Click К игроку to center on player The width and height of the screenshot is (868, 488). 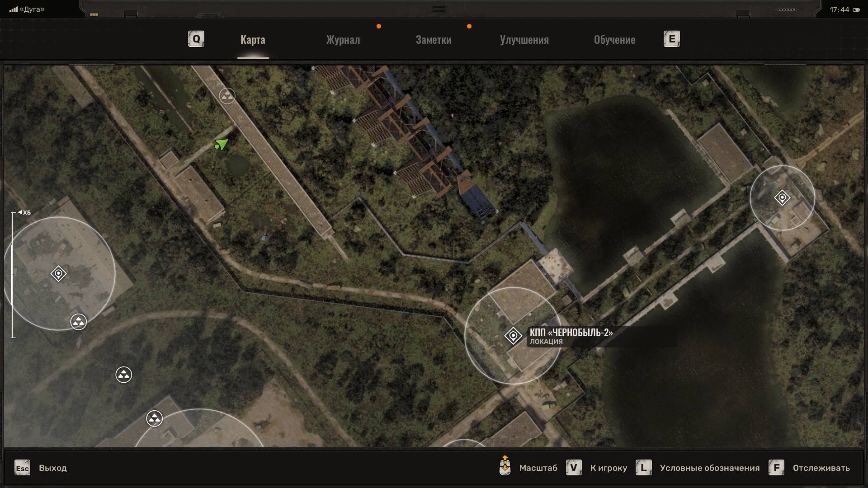[608, 468]
